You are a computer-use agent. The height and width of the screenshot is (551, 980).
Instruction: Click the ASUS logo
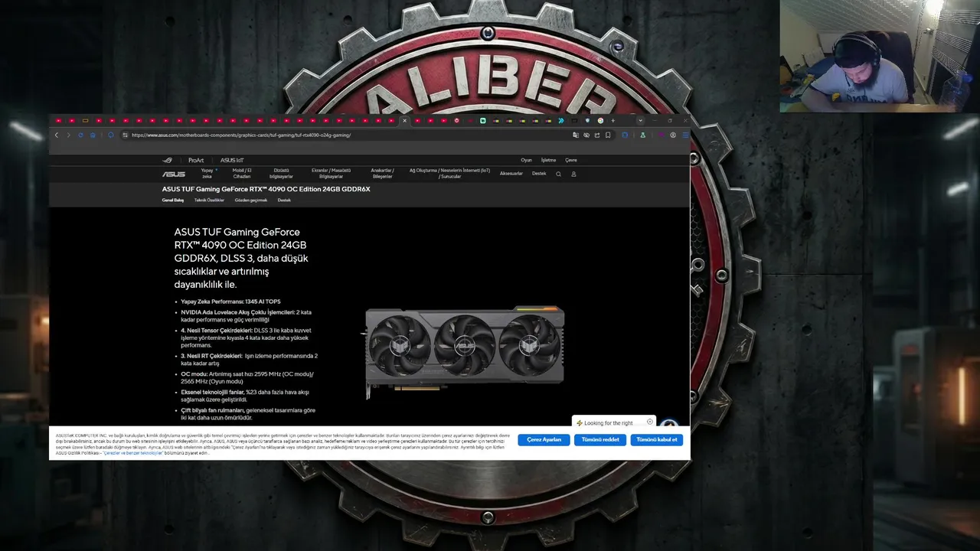pyautogui.click(x=173, y=174)
